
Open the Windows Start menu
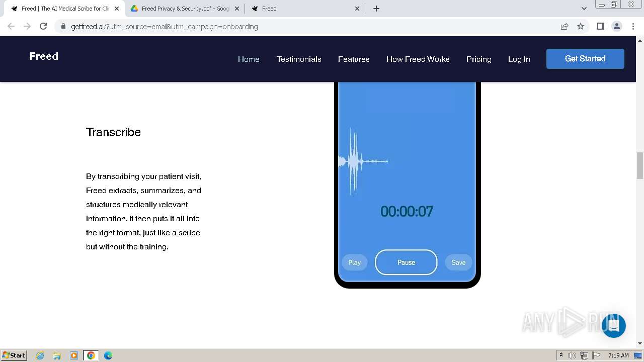click(14, 355)
